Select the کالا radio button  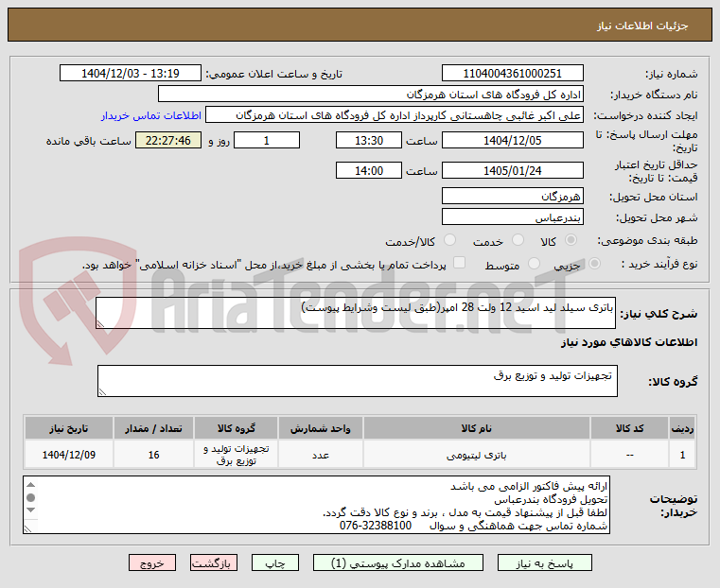[x=571, y=240]
